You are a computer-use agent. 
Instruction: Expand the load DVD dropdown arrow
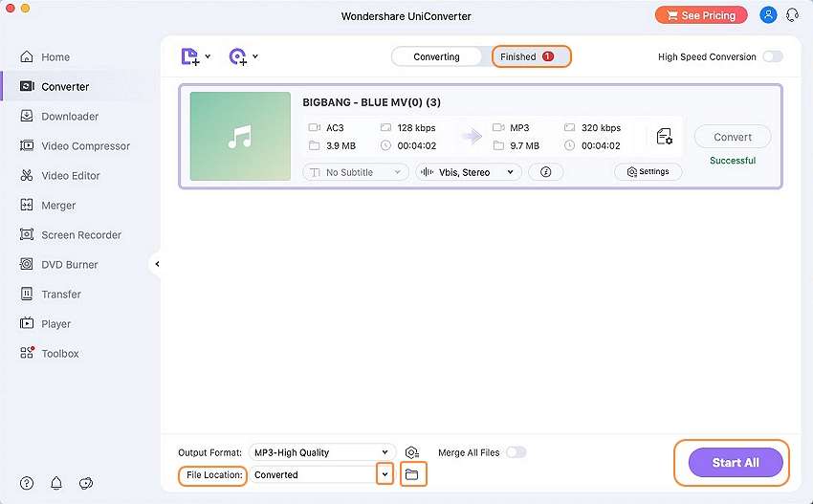click(x=255, y=56)
